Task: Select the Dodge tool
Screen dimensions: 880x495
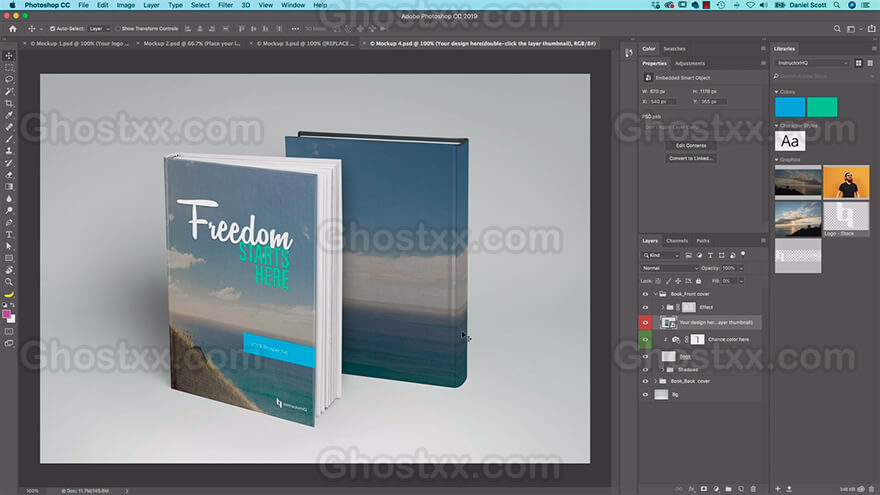Action: 9,210
